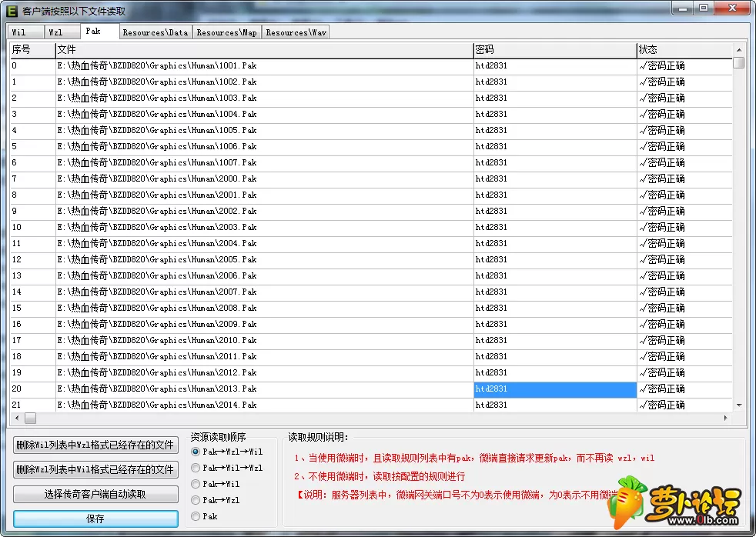
Task: Click the 保存 button
Action: (x=95, y=519)
